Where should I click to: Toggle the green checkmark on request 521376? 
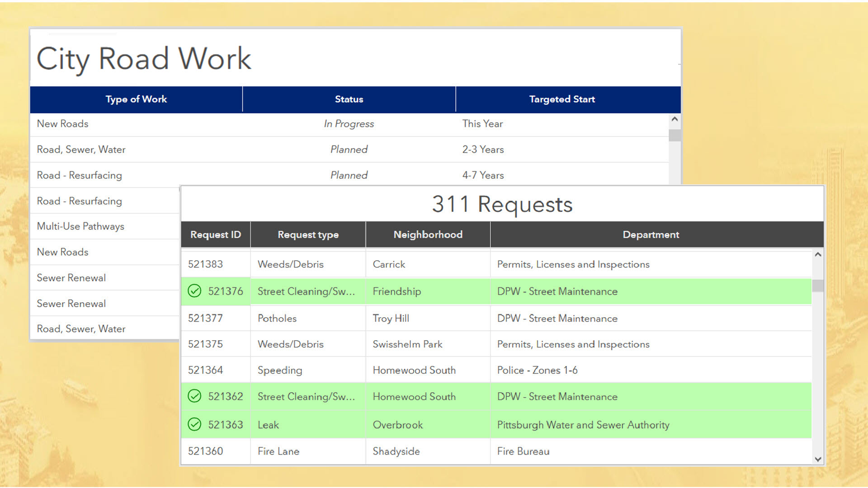tap(194, 291)
